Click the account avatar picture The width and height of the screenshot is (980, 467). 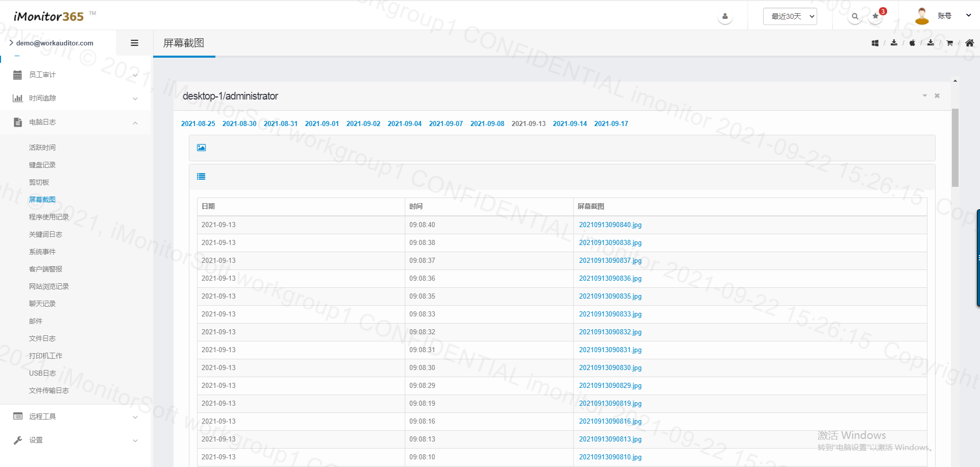coord(922,16)
